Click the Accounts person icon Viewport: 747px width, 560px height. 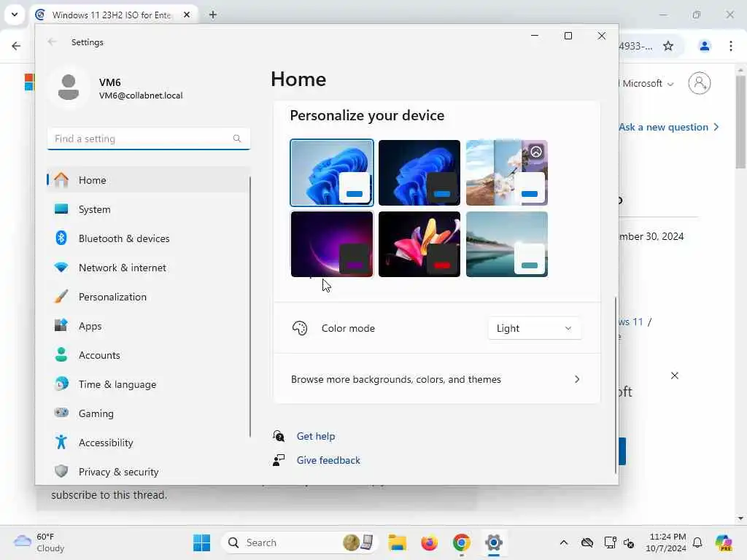[x=61, y=355]
